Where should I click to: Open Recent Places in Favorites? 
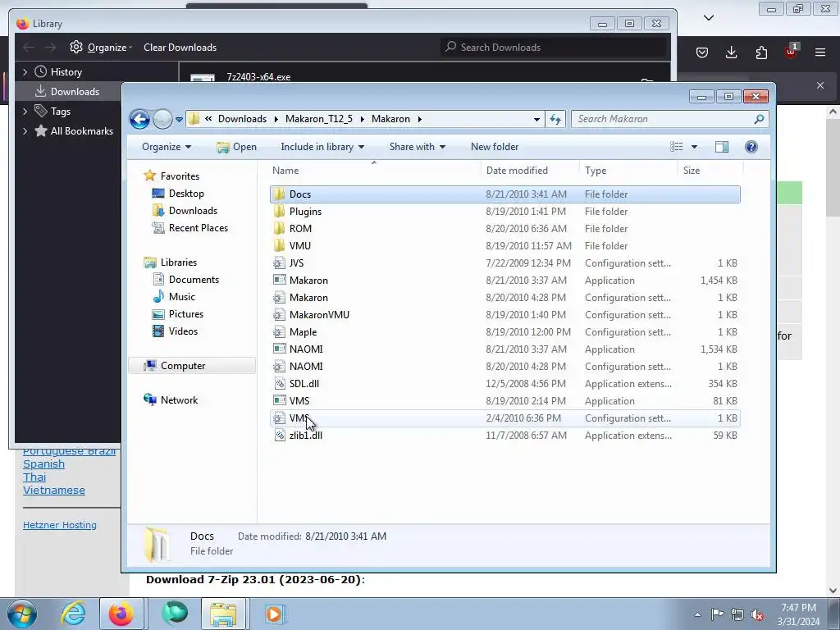click(197, 228)
